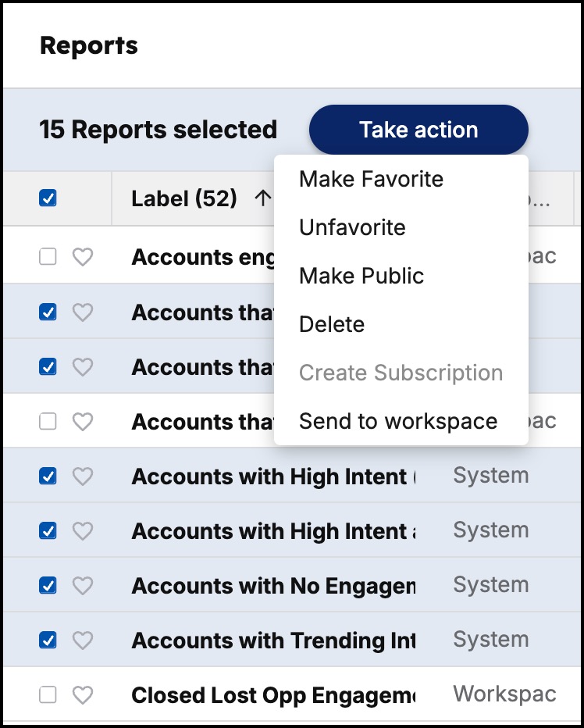The width and height of the screenshot is (584, 728).
Task: Open Accounts with Trending Intent report
Action: tap(273, 641)
